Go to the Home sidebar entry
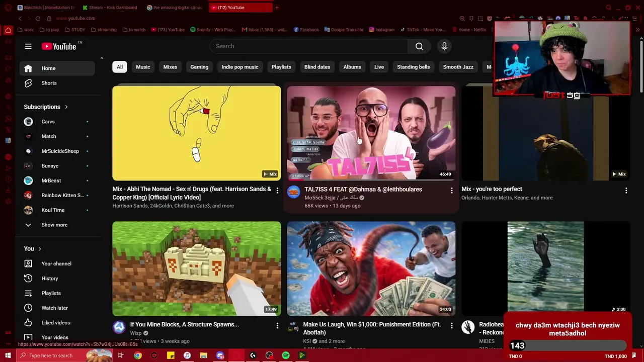 coord(57,68)
